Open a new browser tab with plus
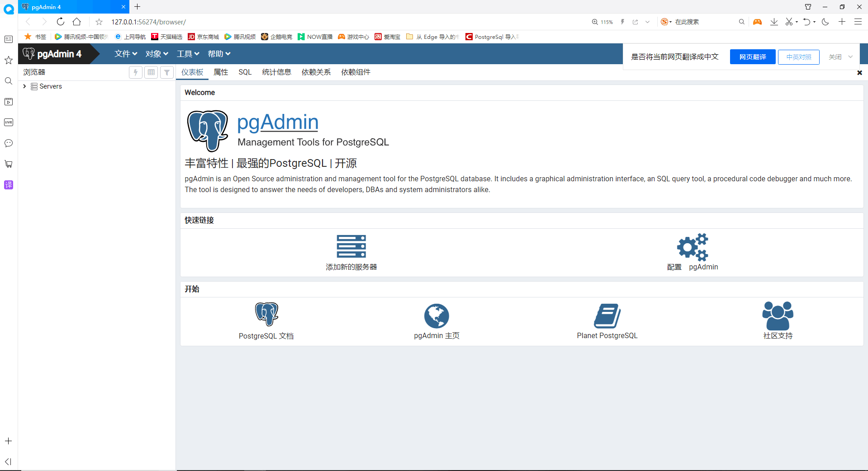 (138, 7)
